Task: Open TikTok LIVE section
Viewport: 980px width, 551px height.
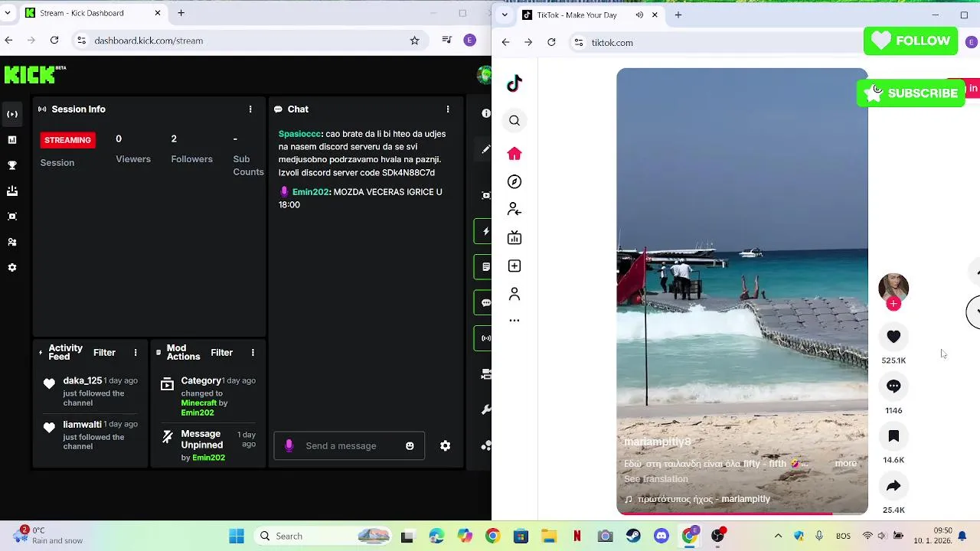Action: (x=514, y=237)
